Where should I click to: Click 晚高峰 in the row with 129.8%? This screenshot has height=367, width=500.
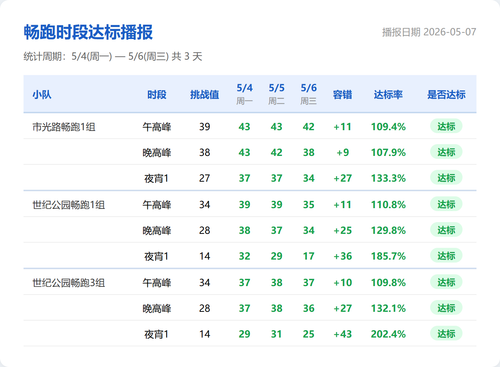point(157,230)
